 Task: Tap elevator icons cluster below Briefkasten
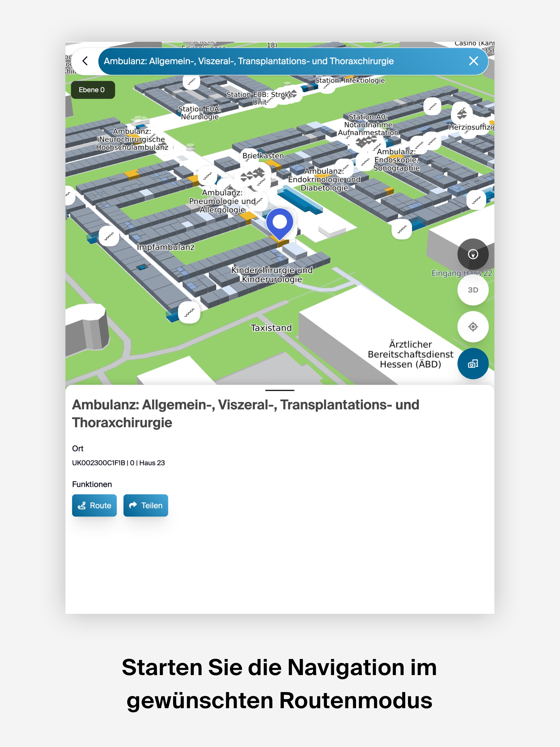click(x=253, y=175)
